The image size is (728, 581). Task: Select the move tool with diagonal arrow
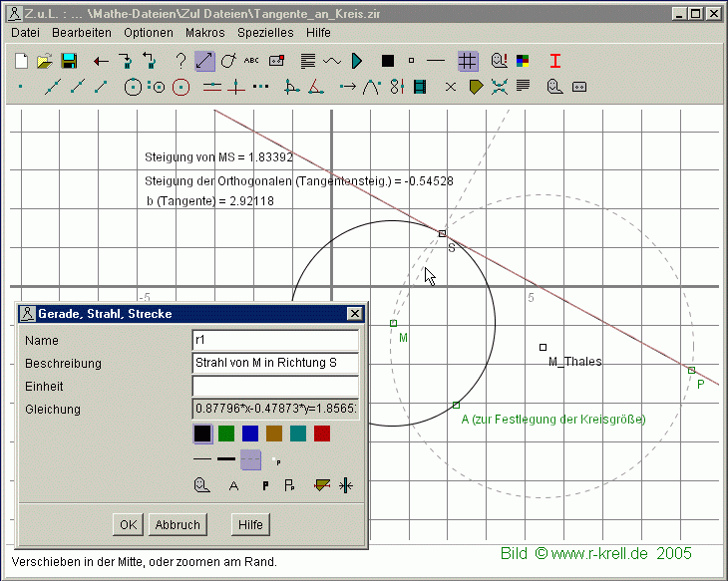[x=204, y=61]
